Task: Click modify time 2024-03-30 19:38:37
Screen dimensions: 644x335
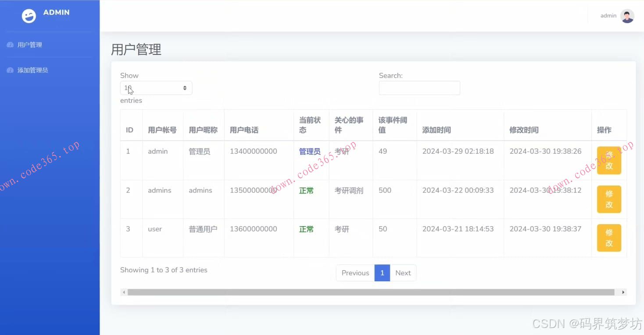Action: pos(545,229)
